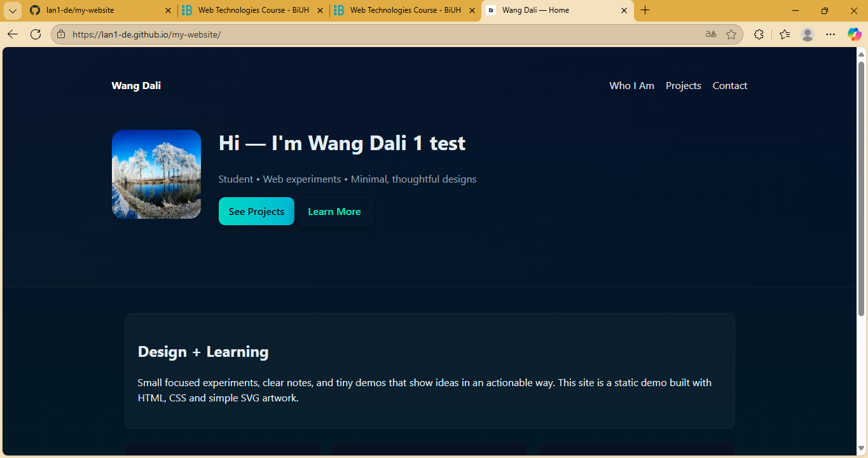868x458 pixels.
Task: Select the Wang Dali — Home tab
Action: click(x=558, y=10)
